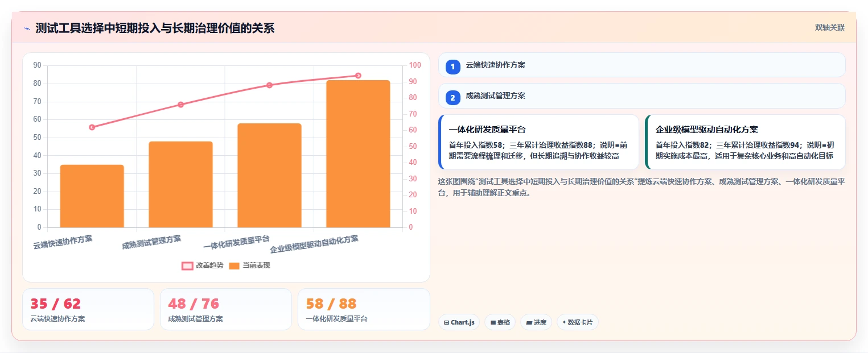Image resolution: width=868 pixels, height=353 pixels.
Task: Click the x-axis label 成熟测试管理方案
Action: (x=151, y=242)
